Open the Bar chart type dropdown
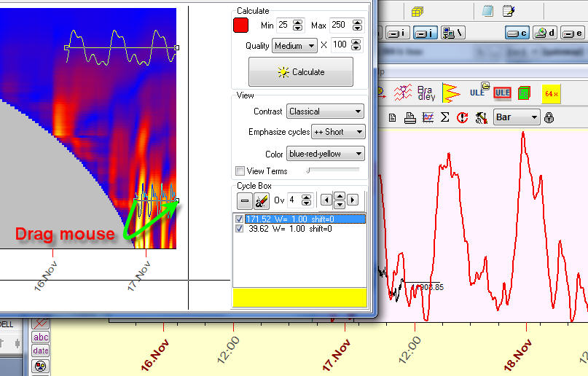 tap(517, 117)
